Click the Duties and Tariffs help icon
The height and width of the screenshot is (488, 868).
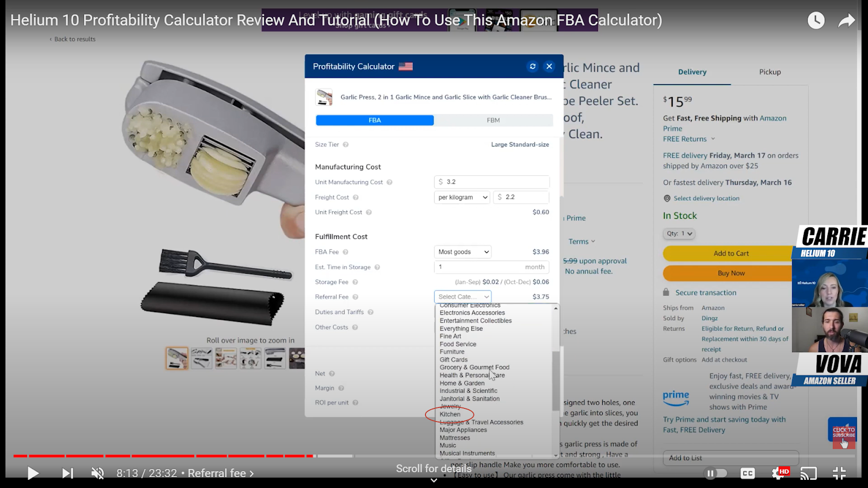pos(371,312)
